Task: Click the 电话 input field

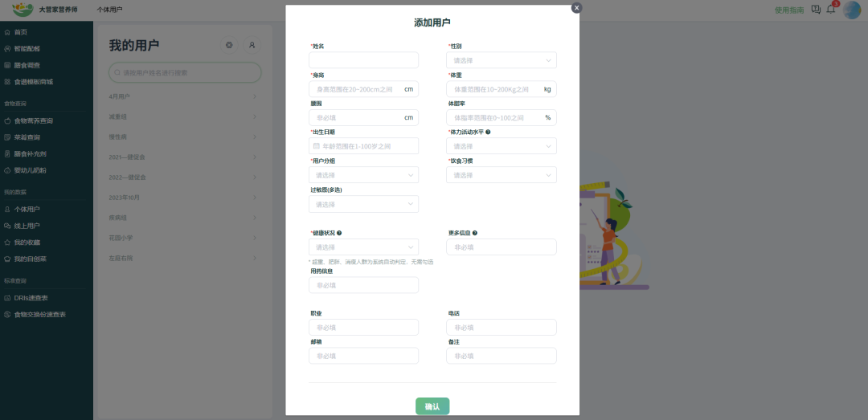Action: (x=502, y=327)
